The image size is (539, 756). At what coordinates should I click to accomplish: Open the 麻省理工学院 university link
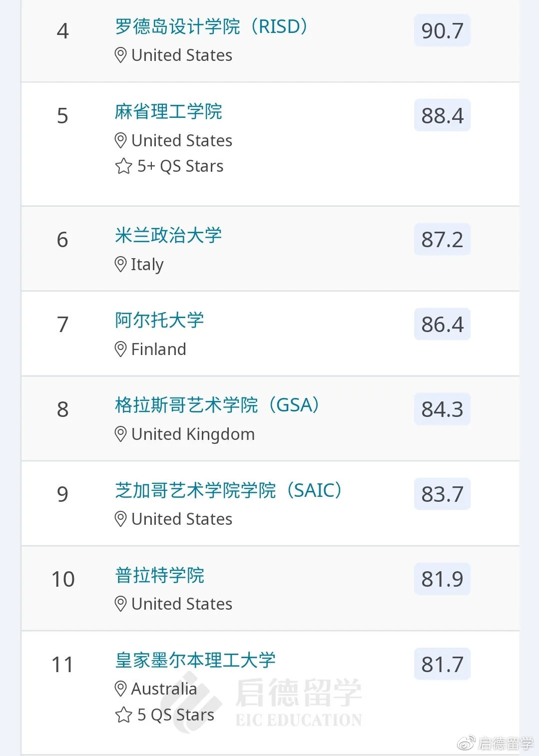[168, 111]
